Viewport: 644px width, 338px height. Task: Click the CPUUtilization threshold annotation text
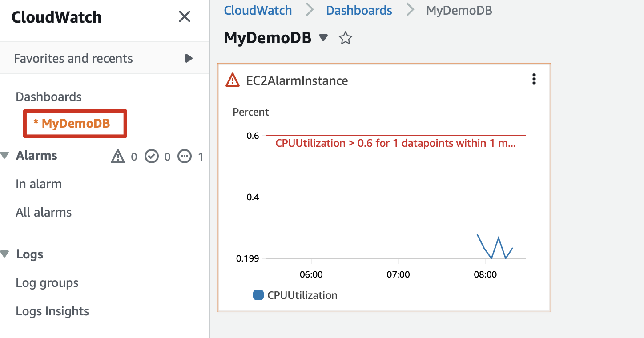[396, 143]
